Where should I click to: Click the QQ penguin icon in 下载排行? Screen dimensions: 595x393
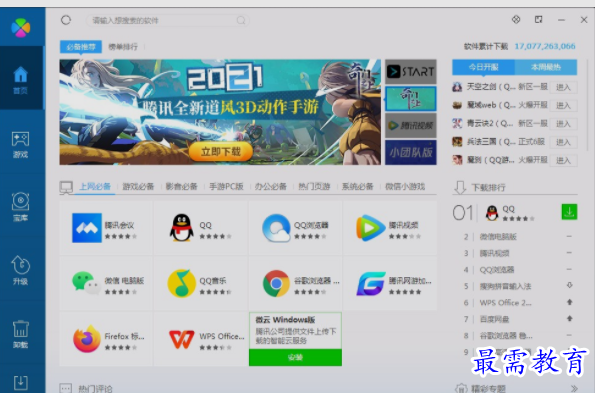coord(492,213)
